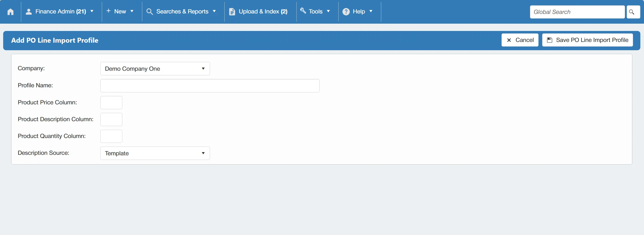The image size is (644, 235).
Task: Go to the home page icon
Action: pos(10,12)
